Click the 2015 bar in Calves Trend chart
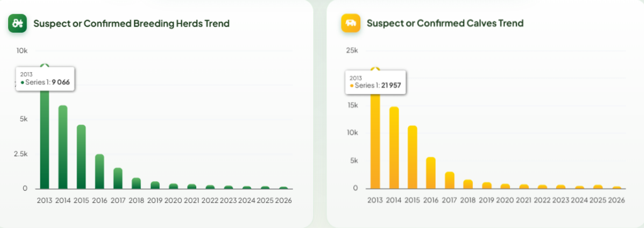Image resolution: width=644 pixels, height=228 pixels. 413,157
